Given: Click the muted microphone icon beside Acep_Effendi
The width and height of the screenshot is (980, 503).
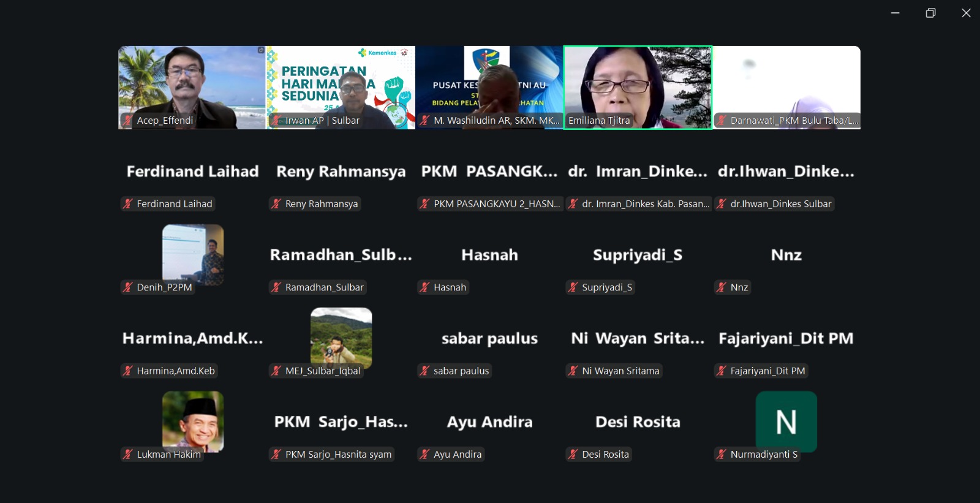Looking at the screenshot, I should coord(127,121).
